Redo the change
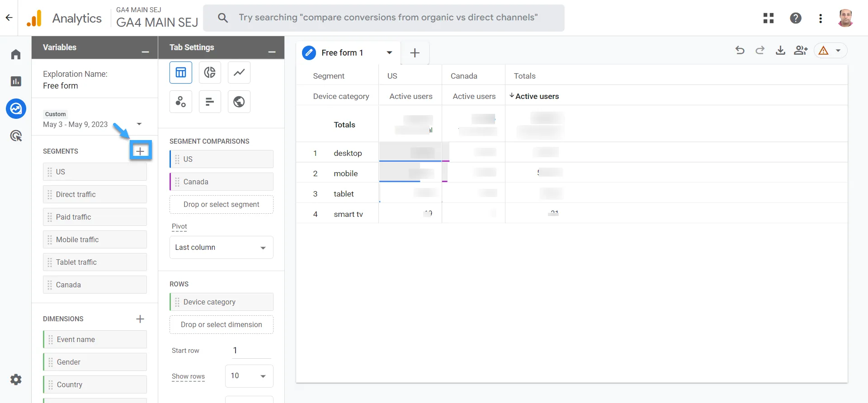868x403 pixels. pyautogui.click(x=760, y=50)
